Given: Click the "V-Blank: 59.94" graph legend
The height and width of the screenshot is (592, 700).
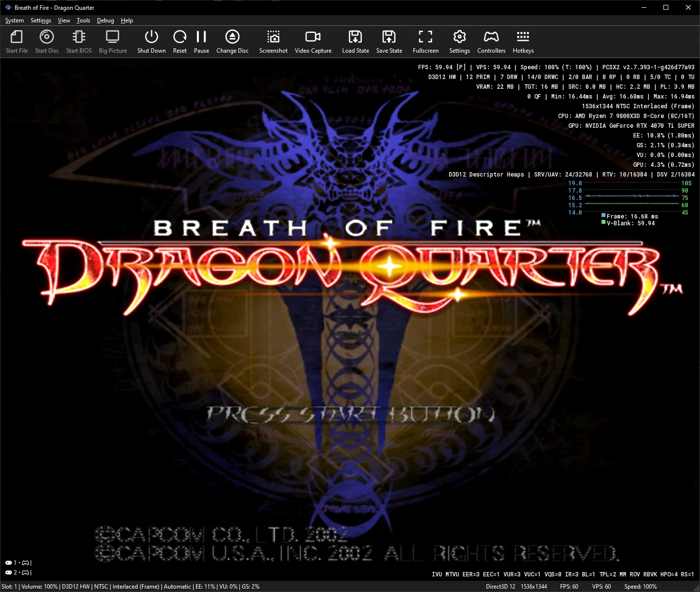Looking at the screenshot, I should pos(628,223).
